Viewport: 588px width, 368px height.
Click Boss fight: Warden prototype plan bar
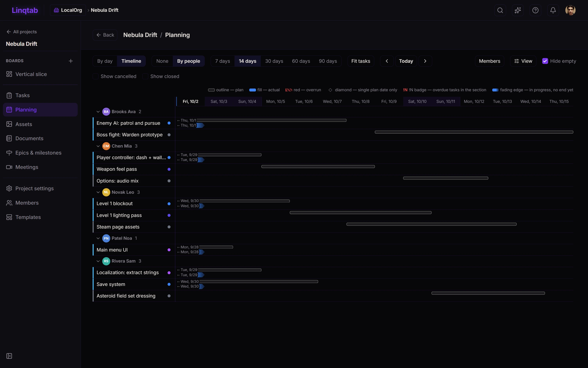click(x=474, y=132)
